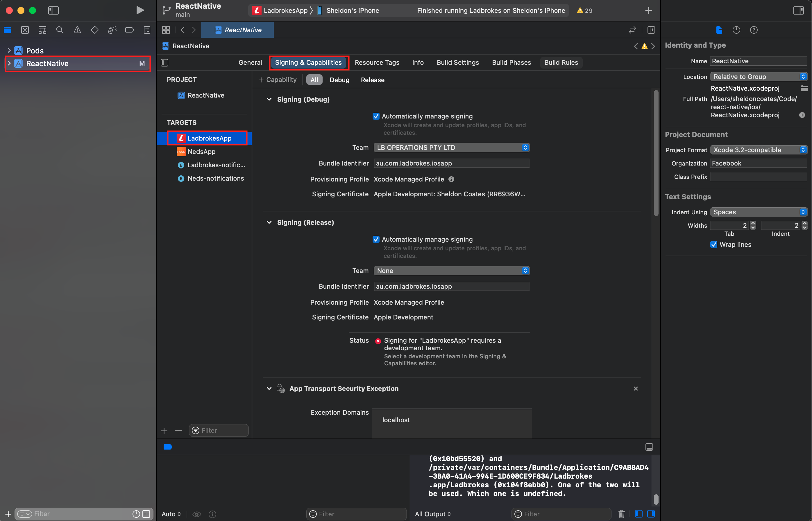Switch to the General tab
Viewport: 812px width, 521px height.
point(250,63)
